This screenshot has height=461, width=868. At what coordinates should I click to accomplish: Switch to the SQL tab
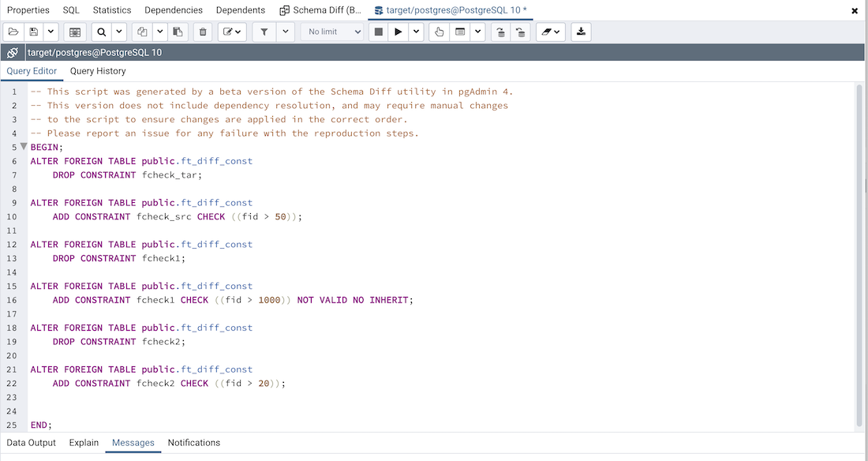pos(71,10)
